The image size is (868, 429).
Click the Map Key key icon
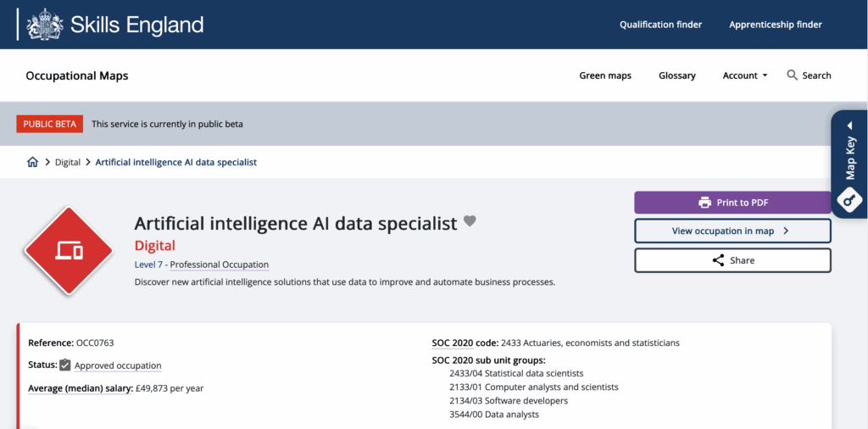[x=849, y=199]
